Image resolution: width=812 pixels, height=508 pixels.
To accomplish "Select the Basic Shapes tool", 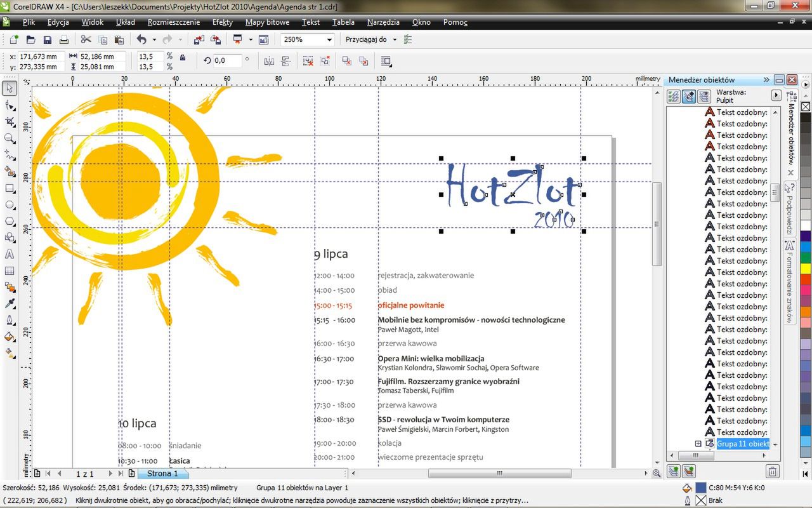I will [10, 237].
